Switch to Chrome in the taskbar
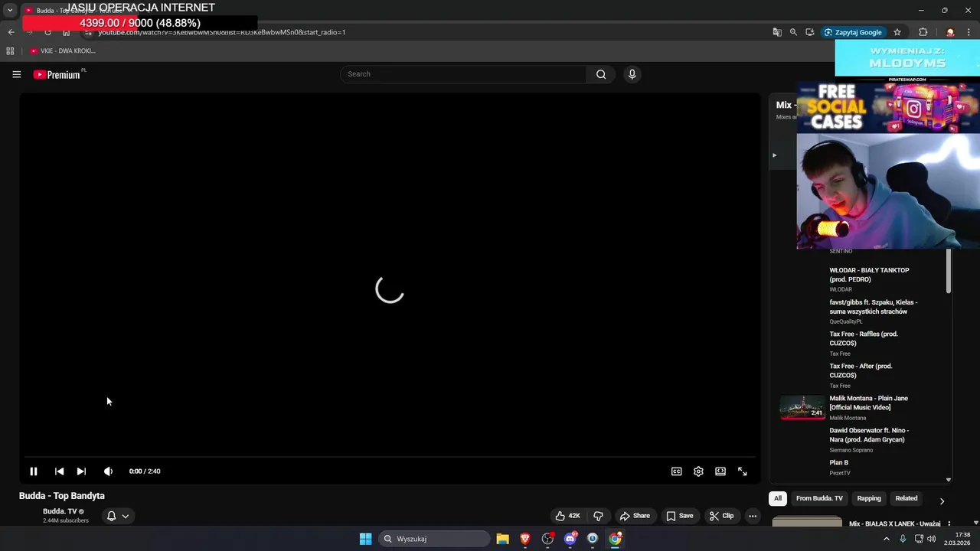The image size is (980, 551). tap(616, 539)
